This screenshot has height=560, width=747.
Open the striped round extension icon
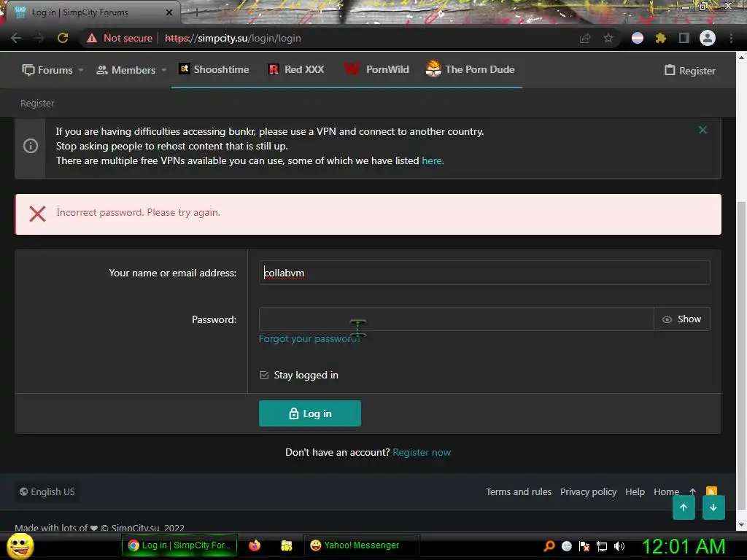(638, 38)
